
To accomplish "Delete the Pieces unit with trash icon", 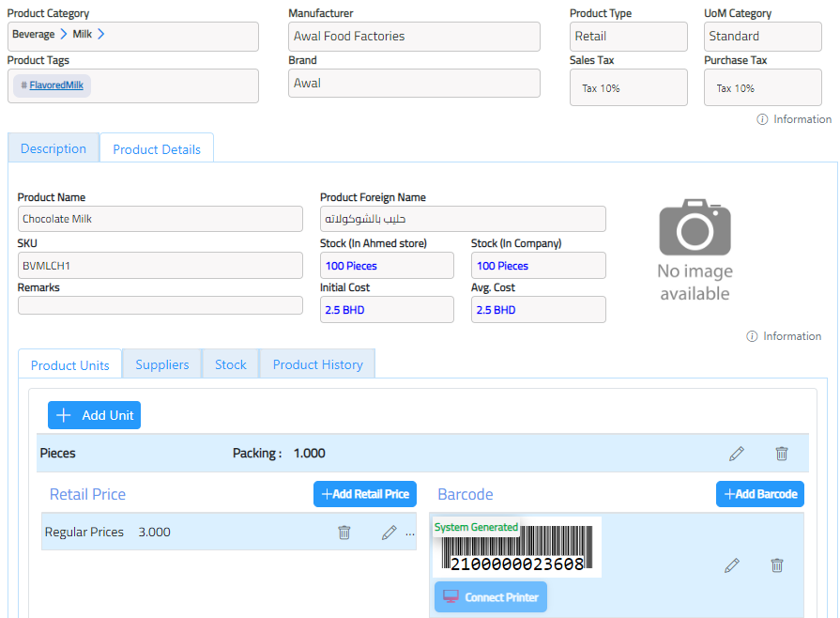I will pos(782,454).
